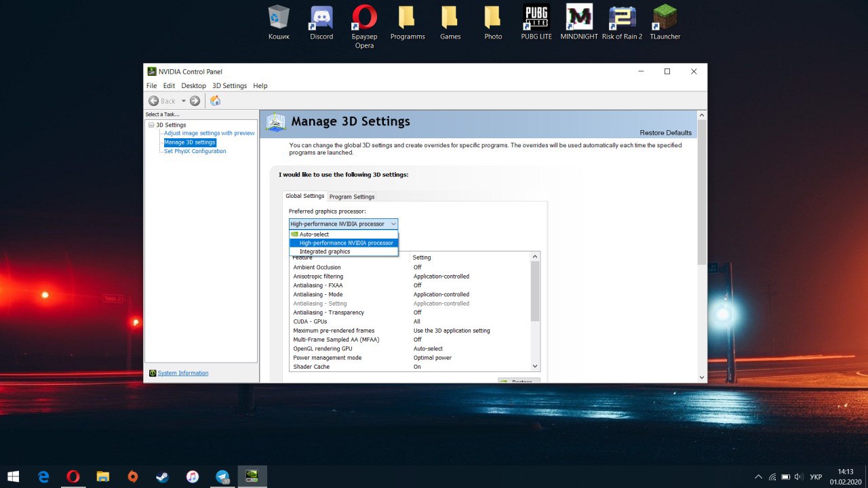Collapse the 3D Settings tree node
The image size is (868, 488).
pos(151,125)
